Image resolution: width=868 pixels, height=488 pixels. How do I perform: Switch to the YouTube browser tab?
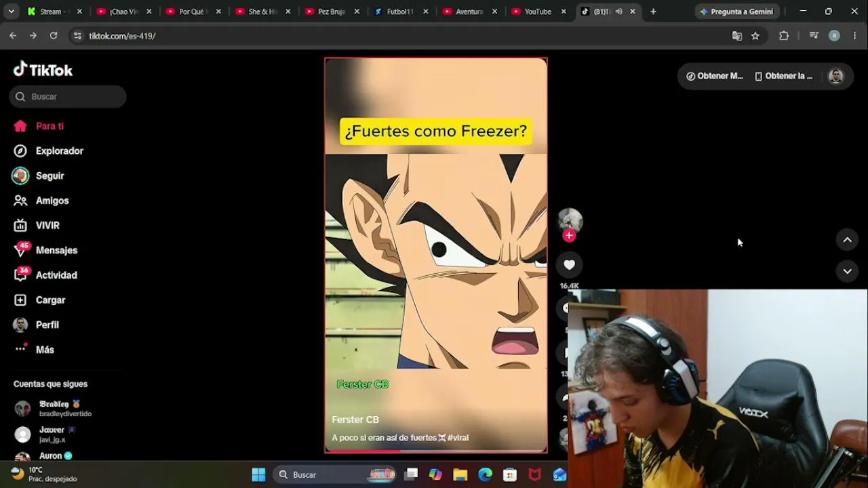tap(538, 12)
